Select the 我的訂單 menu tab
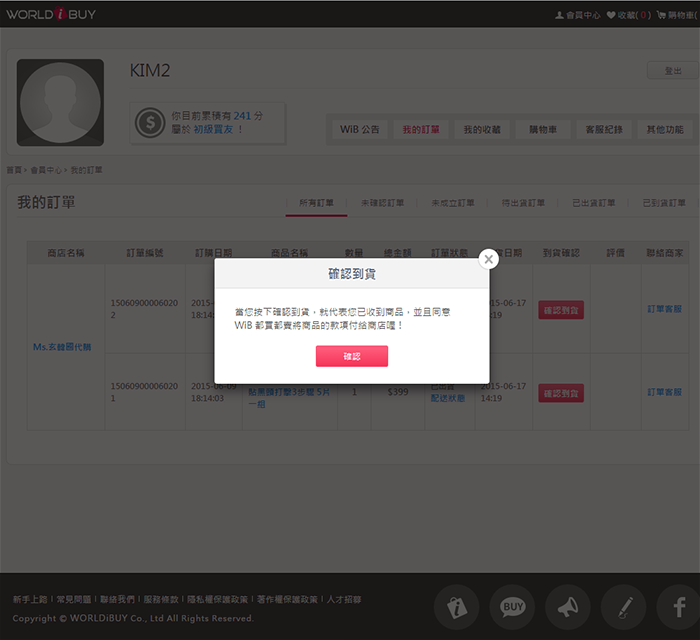 pyautogui.click(x=421, y=129)
